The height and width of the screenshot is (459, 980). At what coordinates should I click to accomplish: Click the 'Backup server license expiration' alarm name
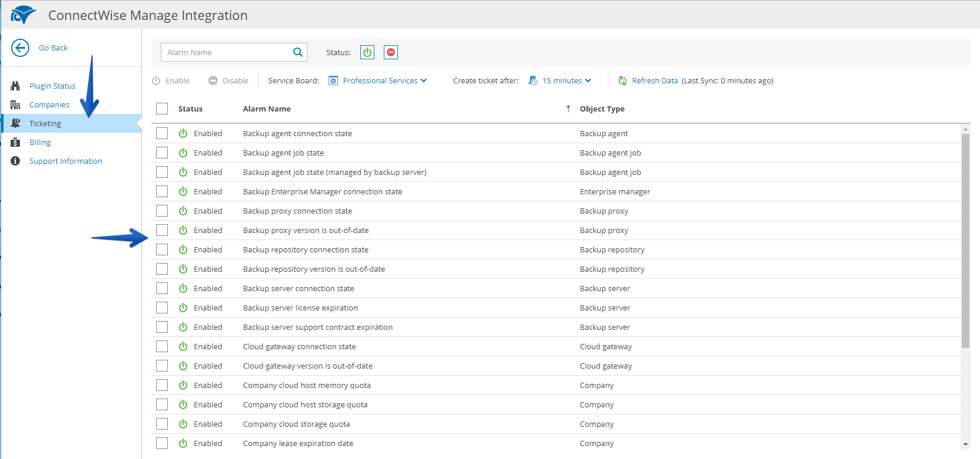click(x=300, y=308)
